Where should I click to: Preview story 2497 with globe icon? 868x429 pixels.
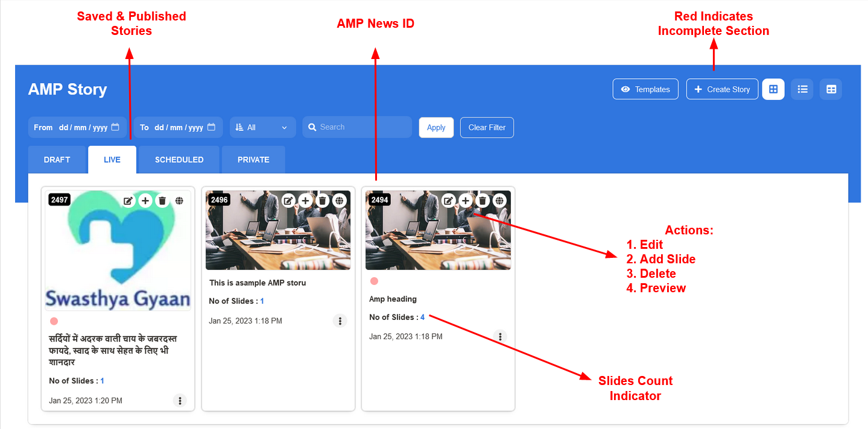(x=179, y=201)
